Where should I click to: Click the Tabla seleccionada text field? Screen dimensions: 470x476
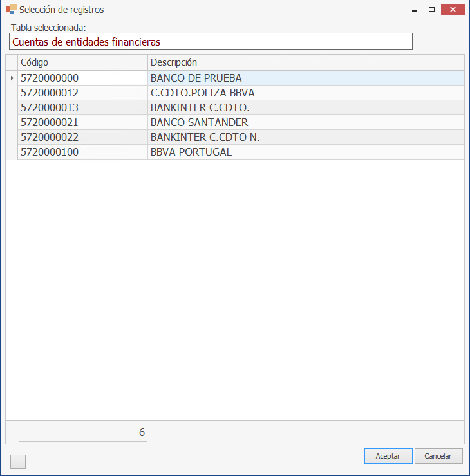coord(211,41)
